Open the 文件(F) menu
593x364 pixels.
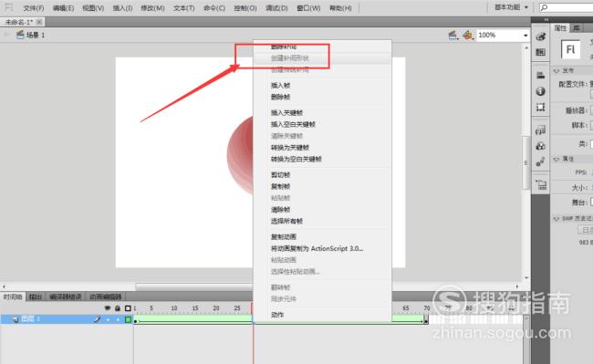[x=34, y=8]
